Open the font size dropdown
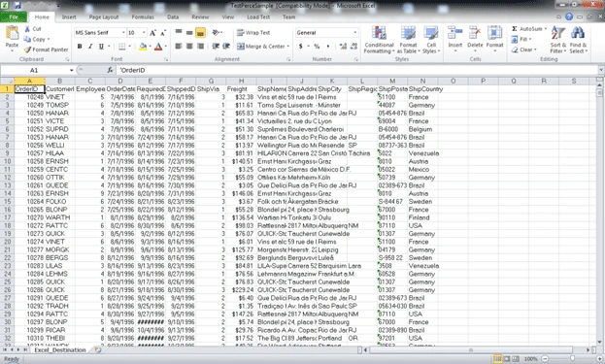605x364 pixels. tap(144, 33)
